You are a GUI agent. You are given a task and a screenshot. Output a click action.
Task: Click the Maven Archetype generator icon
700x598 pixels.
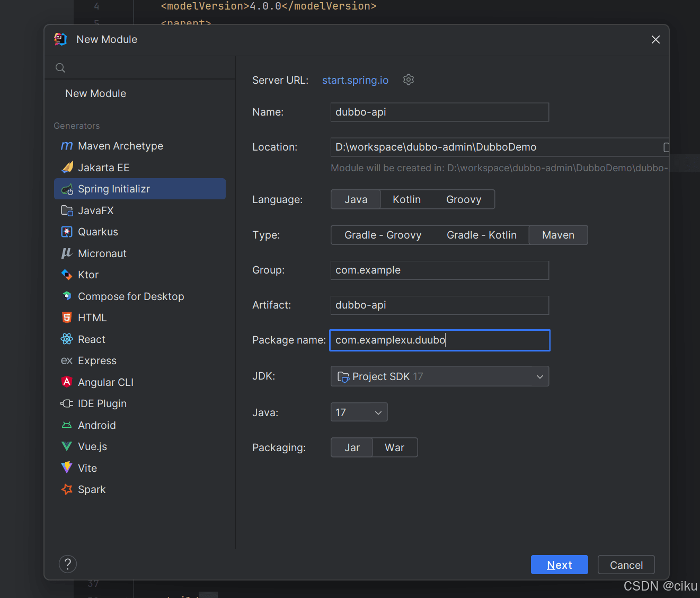click(x=67, y=146)
